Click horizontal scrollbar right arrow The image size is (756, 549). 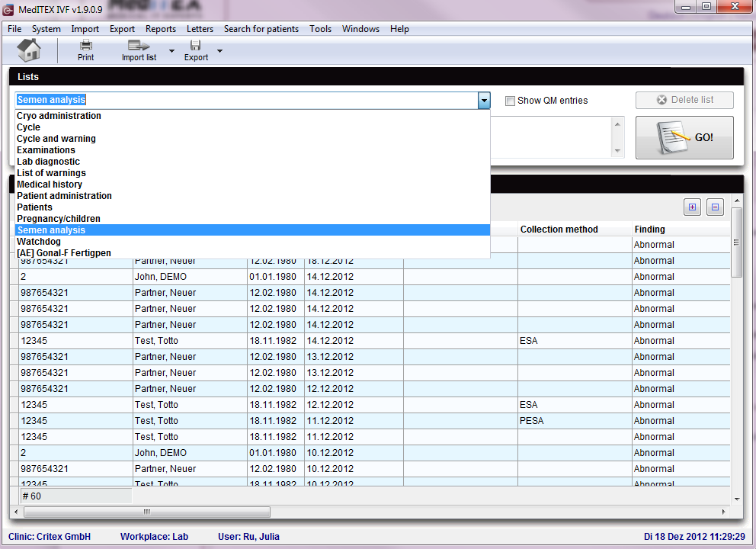click(723, 512)
